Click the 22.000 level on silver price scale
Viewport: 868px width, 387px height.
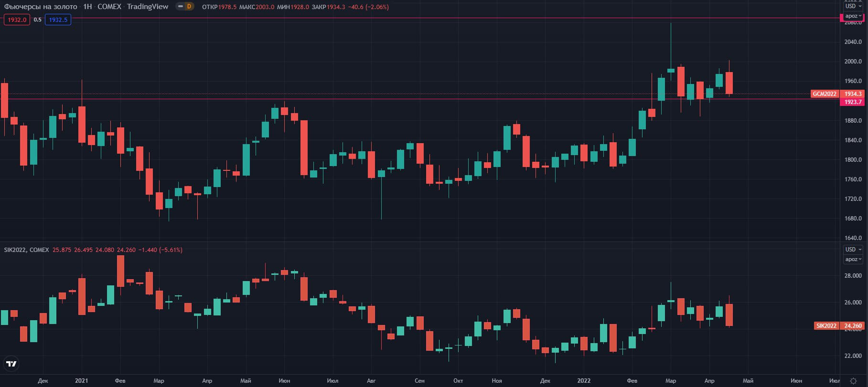click(853, 356)
